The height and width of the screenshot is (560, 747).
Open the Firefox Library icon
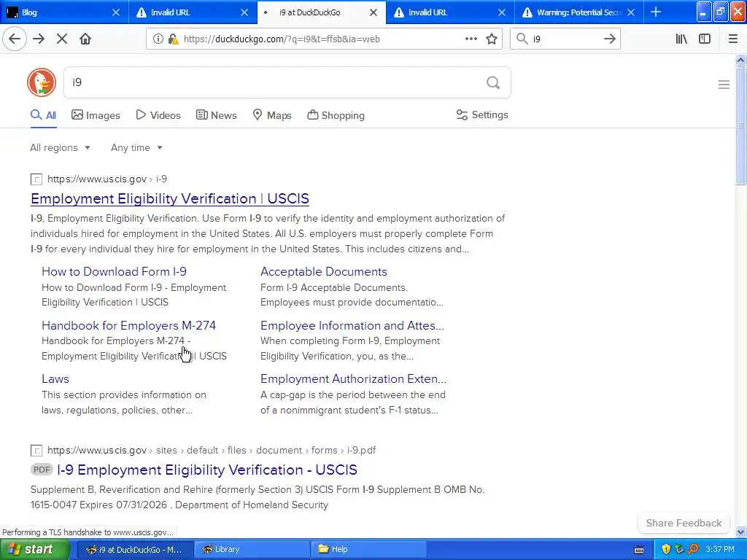pyautogui.click(x=681, y=39)
